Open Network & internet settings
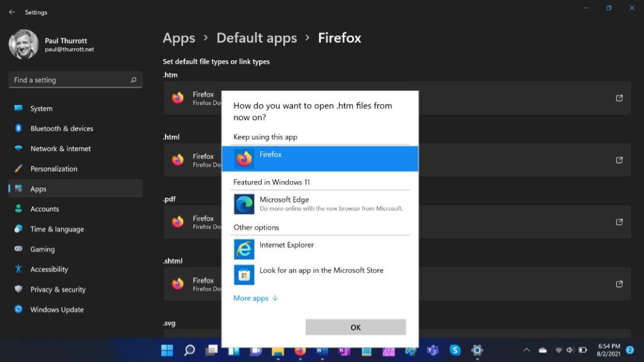Screen dimensions: 644x362 click(60, 148)
